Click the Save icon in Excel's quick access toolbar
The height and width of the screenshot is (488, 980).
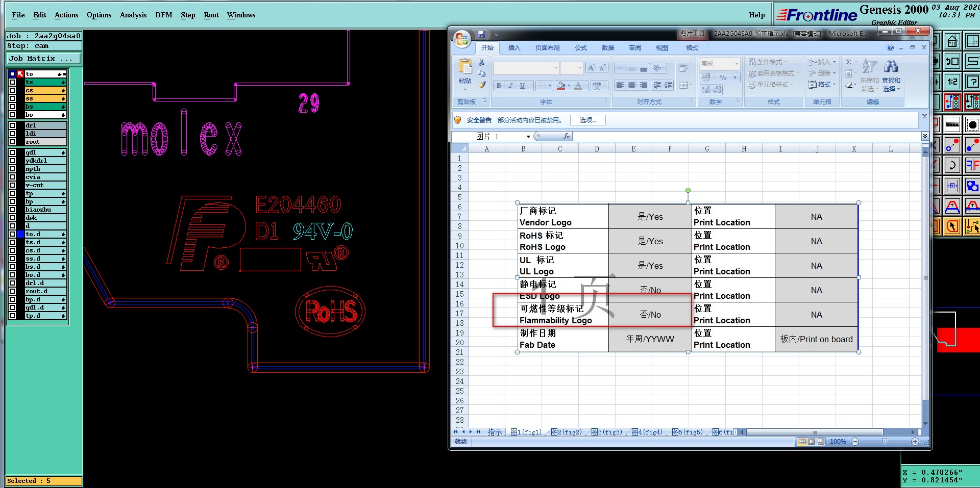(481, 34)
